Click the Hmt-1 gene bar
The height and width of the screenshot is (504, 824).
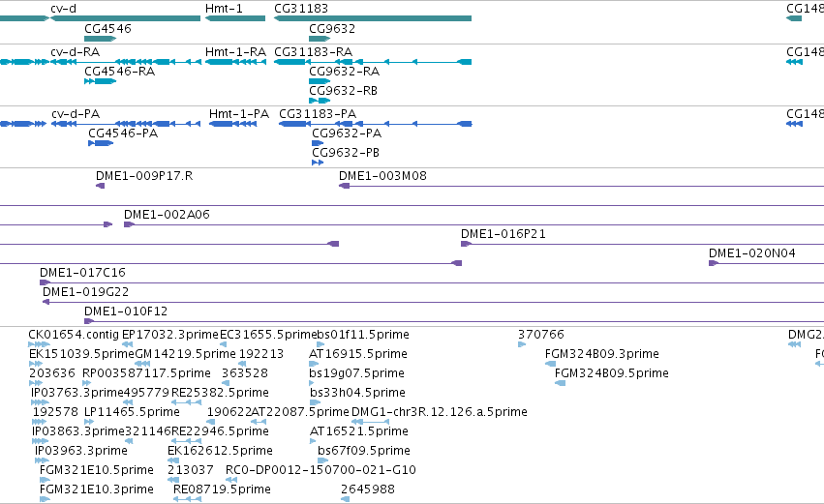(235, 18)
